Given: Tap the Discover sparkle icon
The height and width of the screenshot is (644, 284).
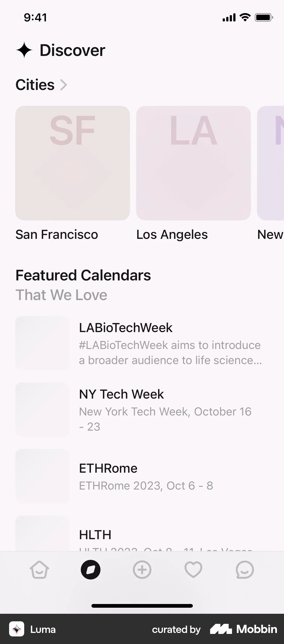Looking at the screenshot, I should 24,50.
